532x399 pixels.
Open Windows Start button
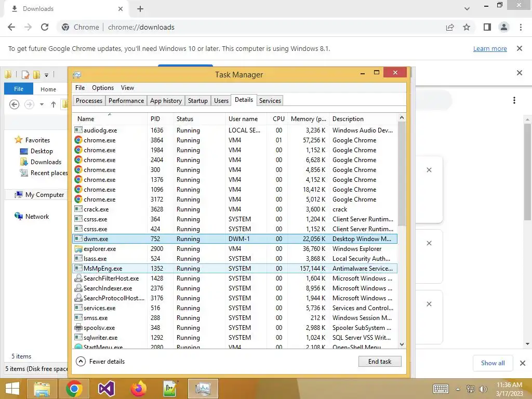coord(12,389)
